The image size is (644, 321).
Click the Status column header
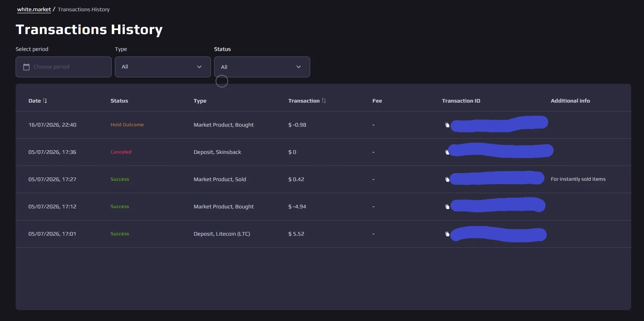[119, 101]
